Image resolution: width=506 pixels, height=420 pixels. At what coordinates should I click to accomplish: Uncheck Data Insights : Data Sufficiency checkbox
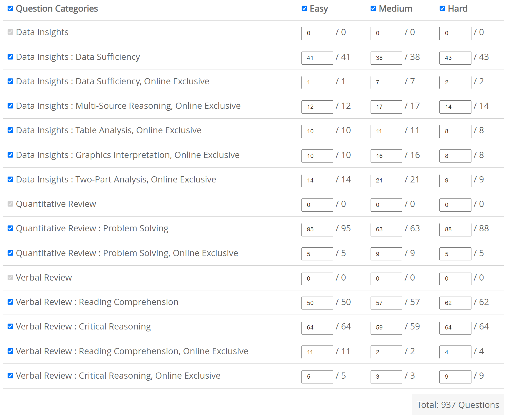10,57
